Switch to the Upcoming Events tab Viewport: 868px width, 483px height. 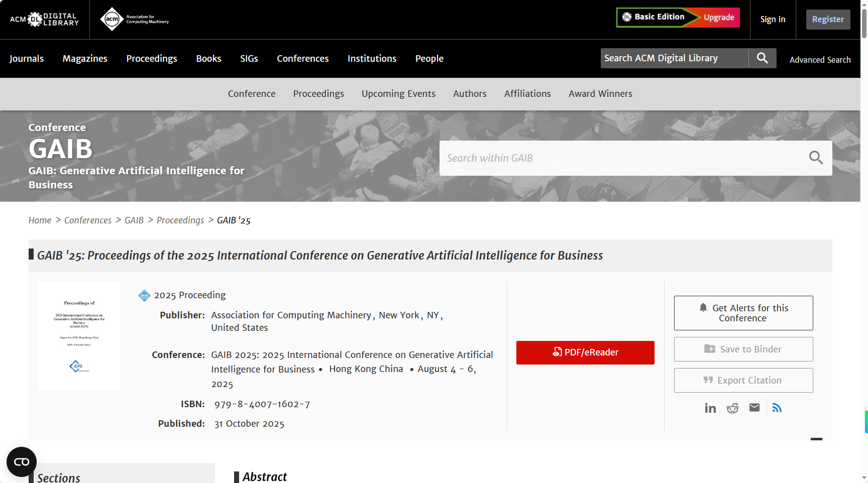[x=398, y=94]
